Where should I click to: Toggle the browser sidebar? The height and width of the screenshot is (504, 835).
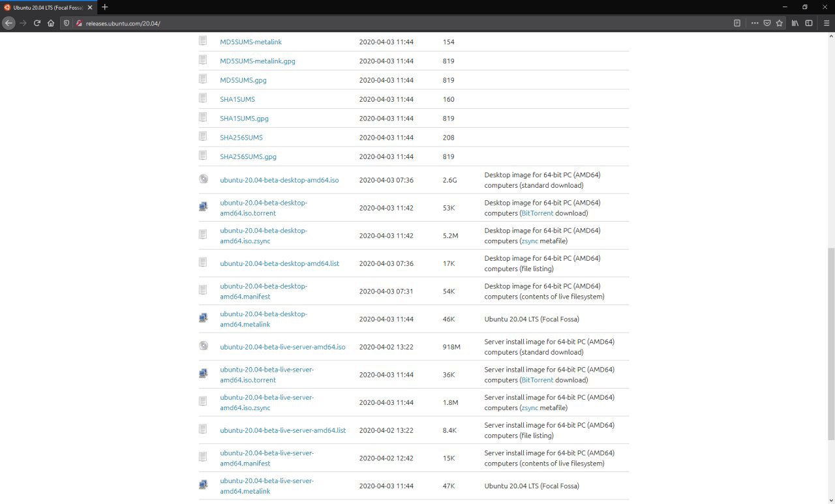pyautogui.click(x=809, y=23)
